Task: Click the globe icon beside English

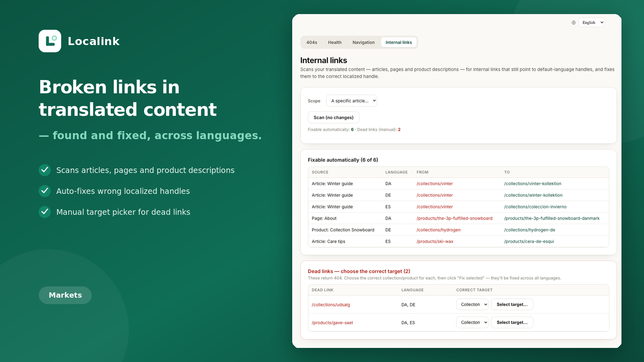Action: click(x=574, y=23)
